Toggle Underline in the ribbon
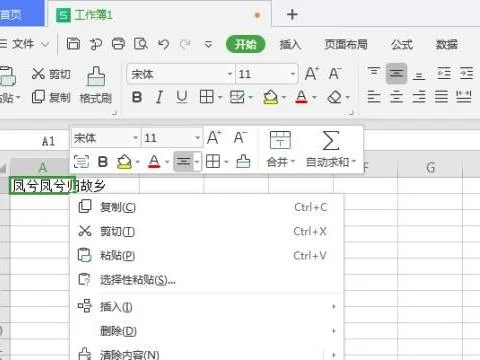 [x=182, y=97]
